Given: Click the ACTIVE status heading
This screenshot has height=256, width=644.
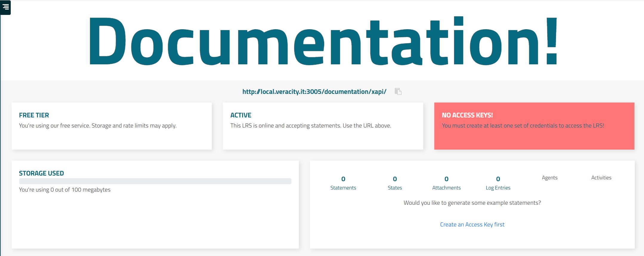Looking at the screenshot, I should click(241, 115).
